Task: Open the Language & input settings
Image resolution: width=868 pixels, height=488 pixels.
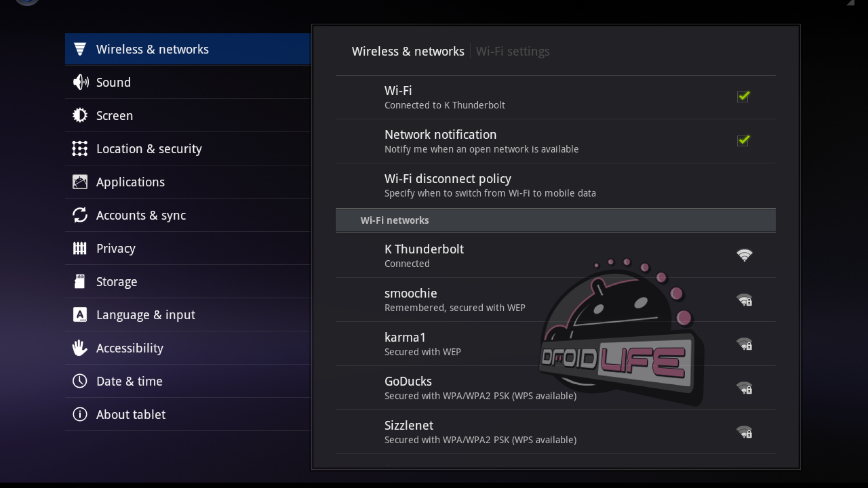Action: [146, 315]
